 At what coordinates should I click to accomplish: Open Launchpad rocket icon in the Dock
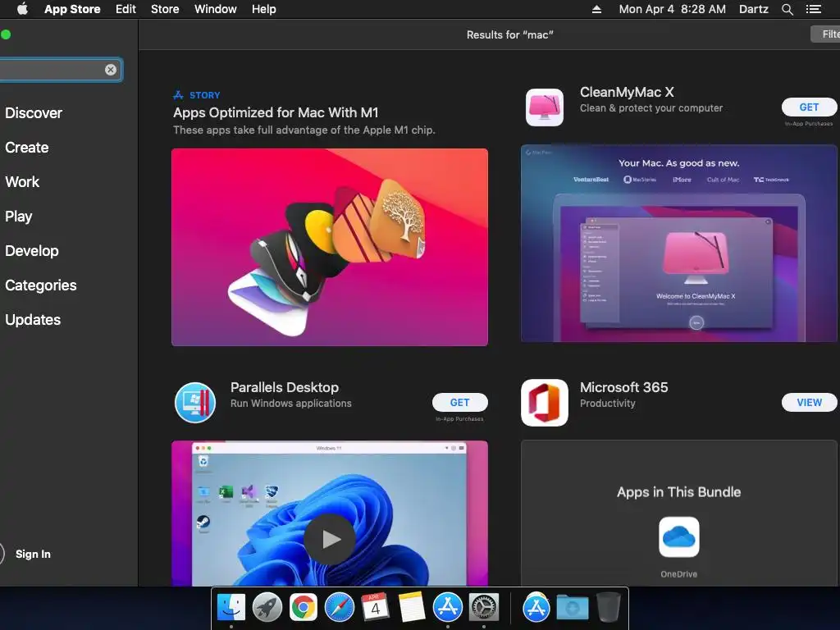point(267,607)
